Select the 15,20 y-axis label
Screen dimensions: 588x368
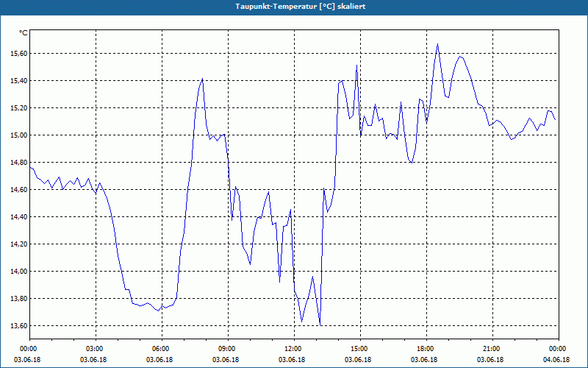[x=20, y=108]
